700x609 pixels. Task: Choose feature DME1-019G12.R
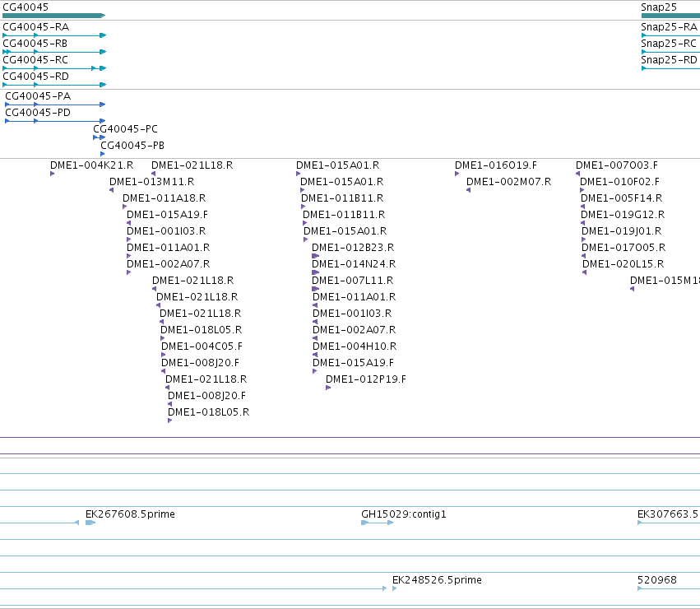coord(623,215)
